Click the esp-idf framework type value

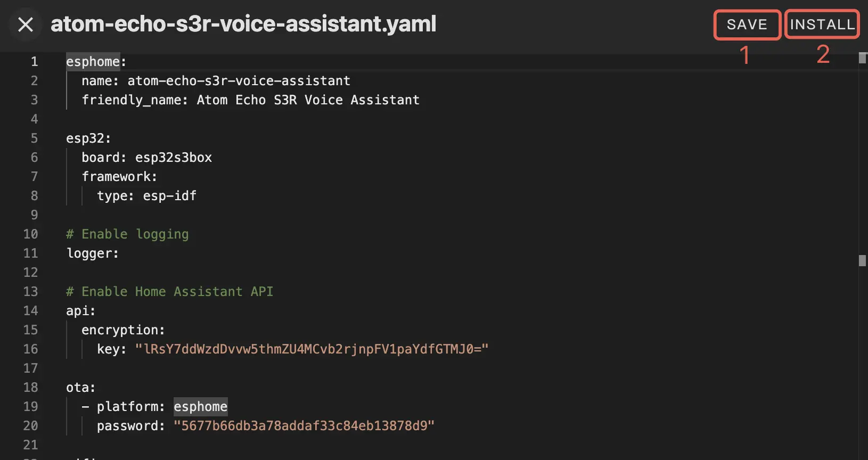(x=169, y=196)
